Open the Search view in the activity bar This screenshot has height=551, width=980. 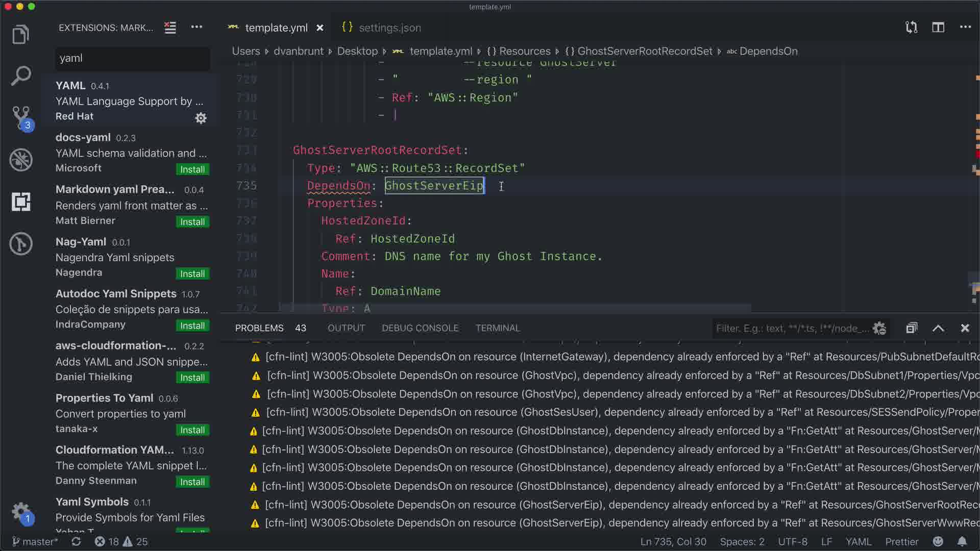point(20,76)
